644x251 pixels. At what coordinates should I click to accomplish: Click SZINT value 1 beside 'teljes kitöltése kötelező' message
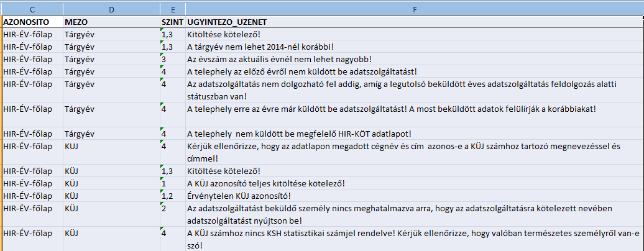(173, 183)
